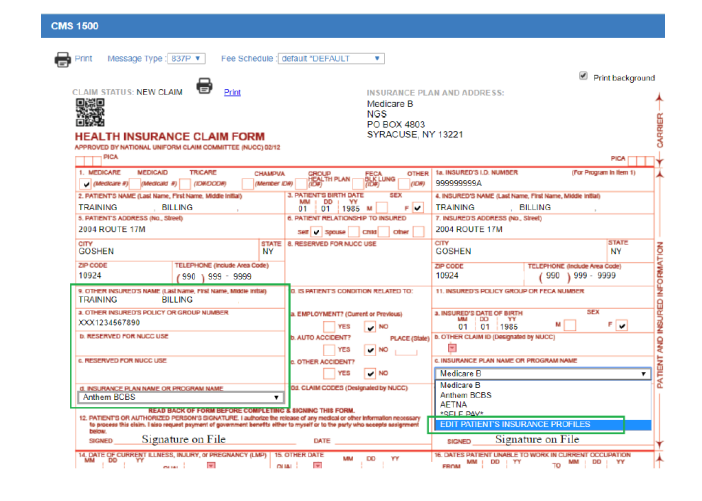Screen dimensions: 702x501
Task: Toggle the Medicare checkbox
Action: 87,183
